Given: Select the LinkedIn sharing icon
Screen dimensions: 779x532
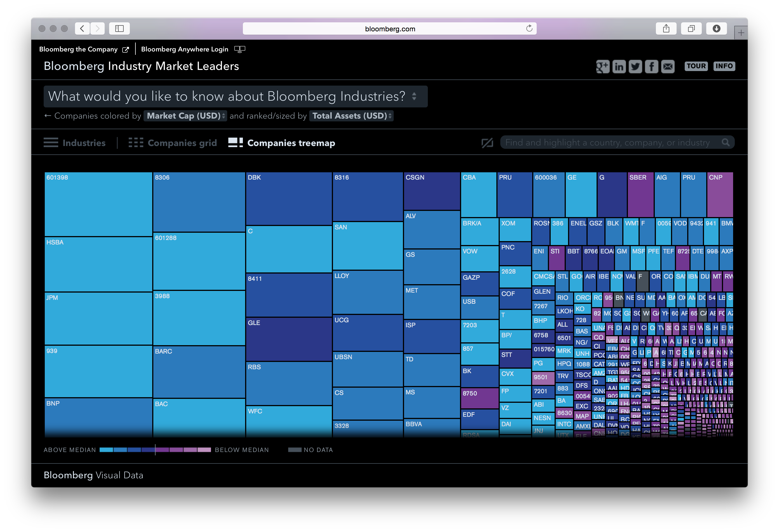Looking at the screenshot, I should click(619, 66).
